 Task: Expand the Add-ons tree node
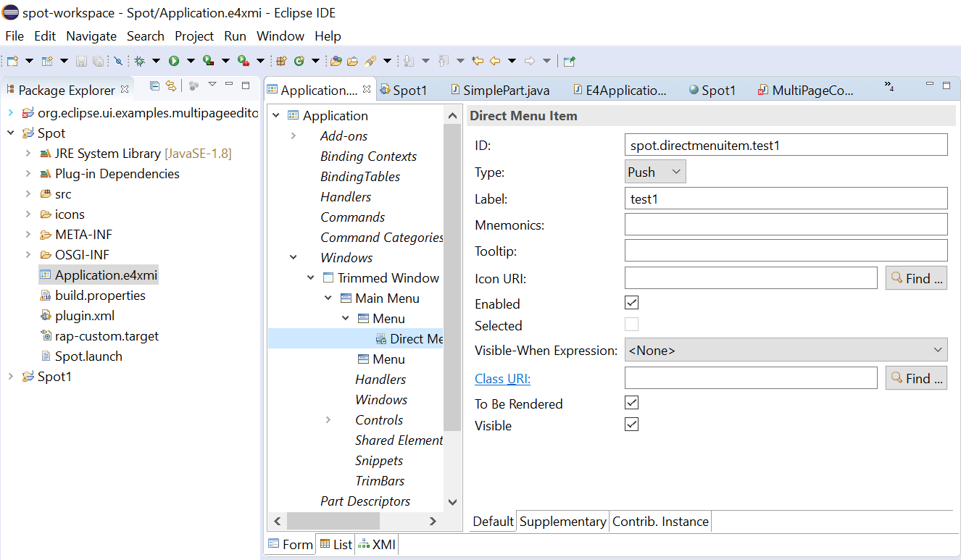coord(294,136)
